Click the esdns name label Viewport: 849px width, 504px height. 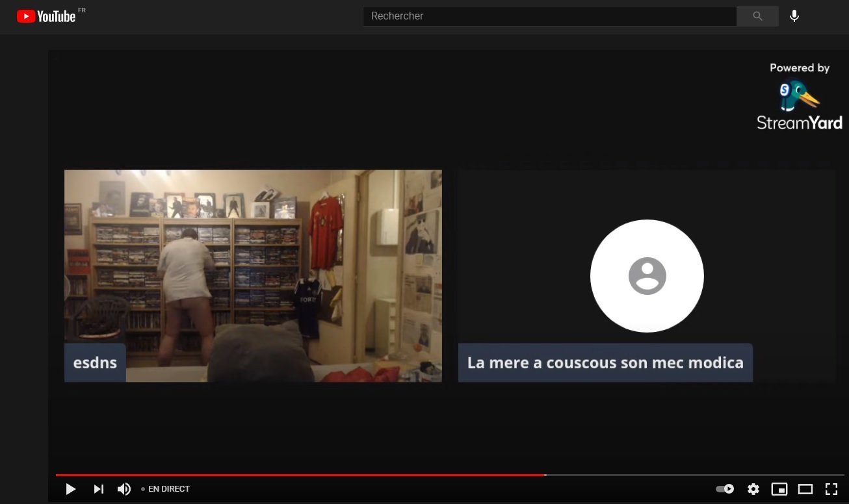click(x=95, y=362)
